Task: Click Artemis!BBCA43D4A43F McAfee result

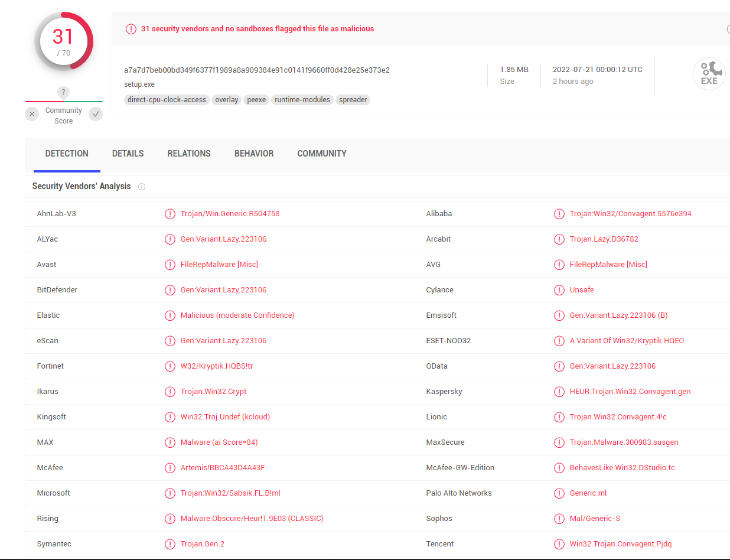Action: point(223,468)
